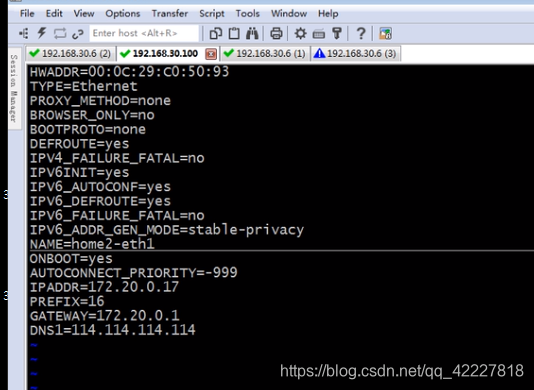The image size is (534, 390).
Task: Open Session Options gear icon
Action: pos(300,33)
